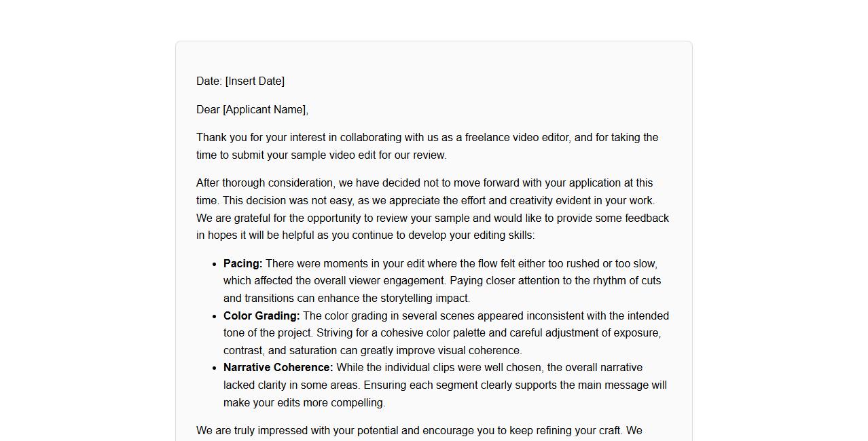The image size is (868, 441).
Task: Click the bold 'Color Grading:' heading
Action: (x=261, y=316)
